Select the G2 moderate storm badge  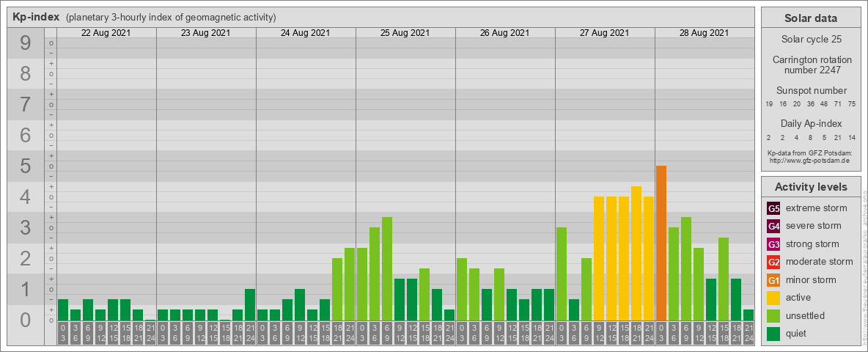pyautogui.click(x=773, y=262)
